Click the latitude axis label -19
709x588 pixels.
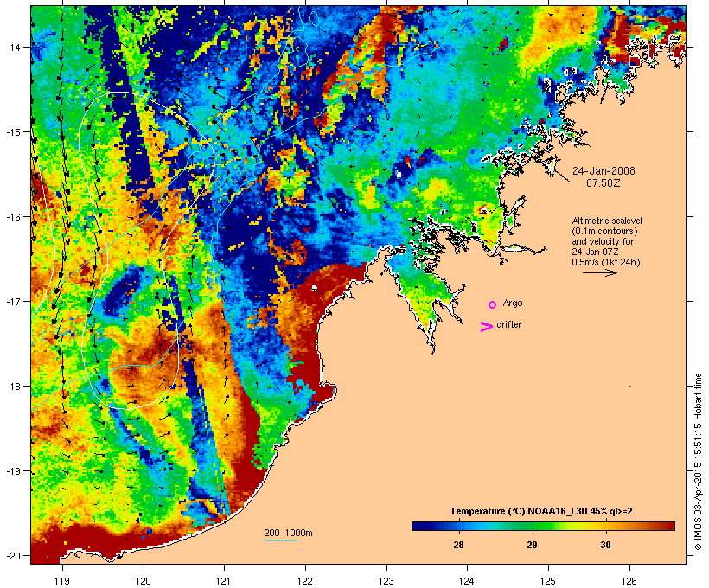[12, 471]
